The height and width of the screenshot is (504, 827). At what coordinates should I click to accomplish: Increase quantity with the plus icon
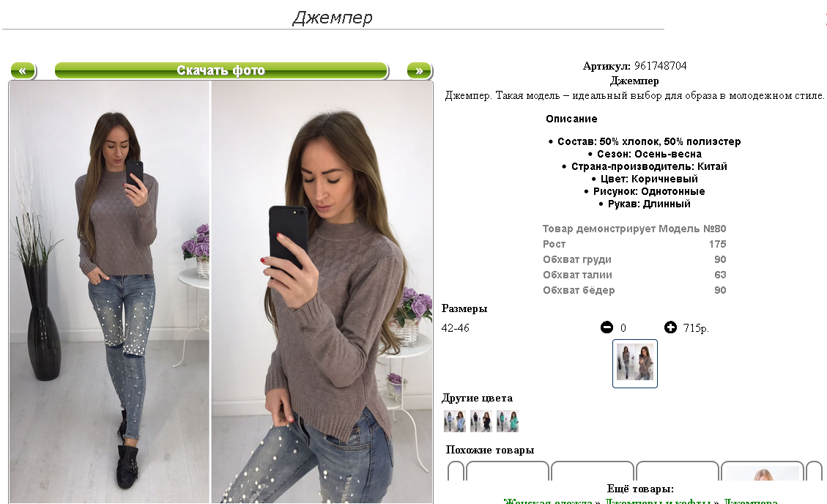[x=670, y=327]
